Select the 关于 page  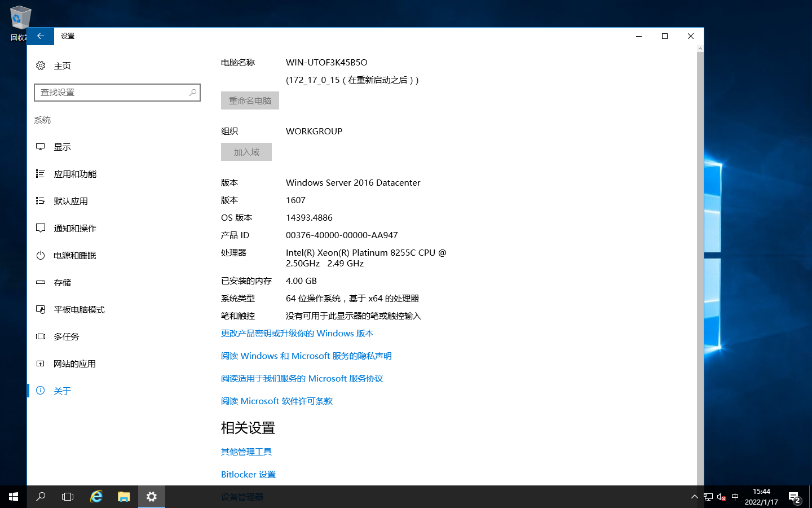(x=62, y=391)
